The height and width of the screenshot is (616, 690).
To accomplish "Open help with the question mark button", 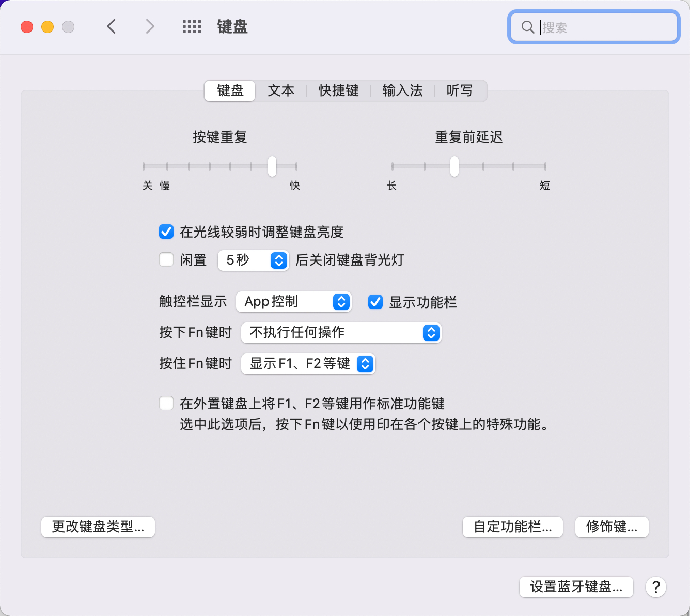I will coord(656,587).
